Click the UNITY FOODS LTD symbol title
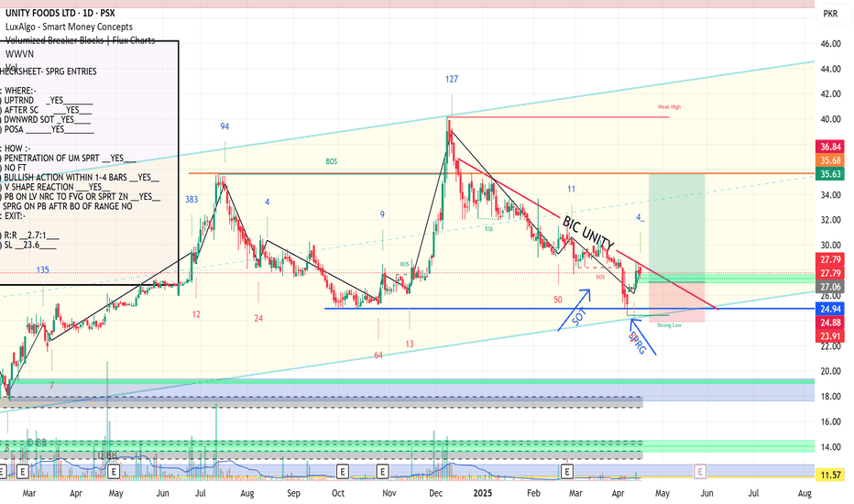The height and width of the screenshot is (504, 854). [60, 13]
